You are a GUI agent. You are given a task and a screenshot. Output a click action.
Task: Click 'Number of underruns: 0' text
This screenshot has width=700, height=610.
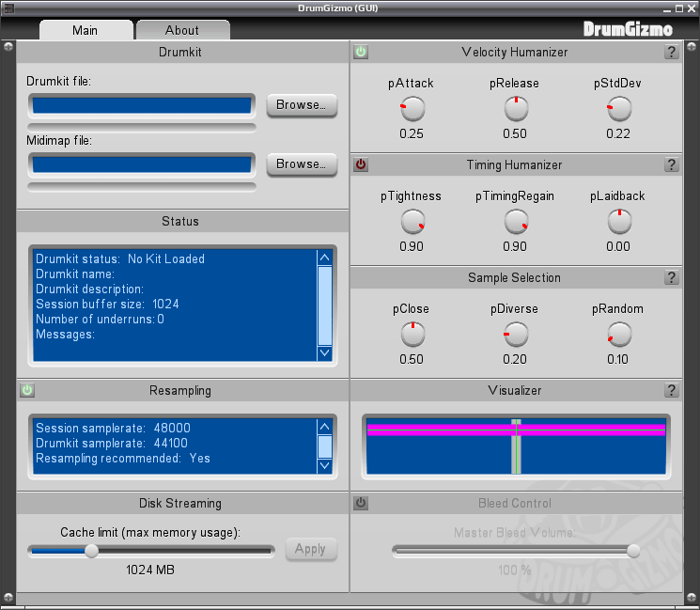point(100,320)
